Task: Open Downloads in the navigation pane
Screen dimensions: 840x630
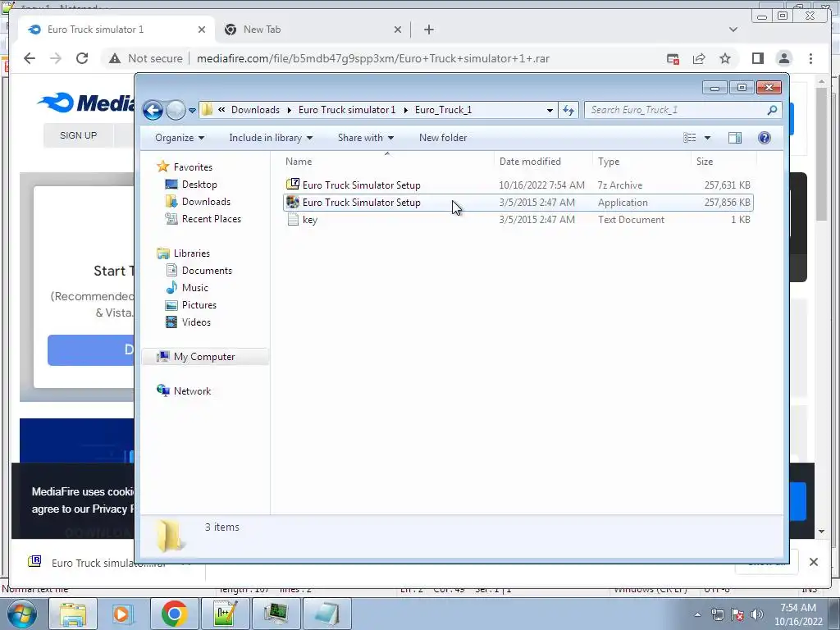Action: [206, 202]
